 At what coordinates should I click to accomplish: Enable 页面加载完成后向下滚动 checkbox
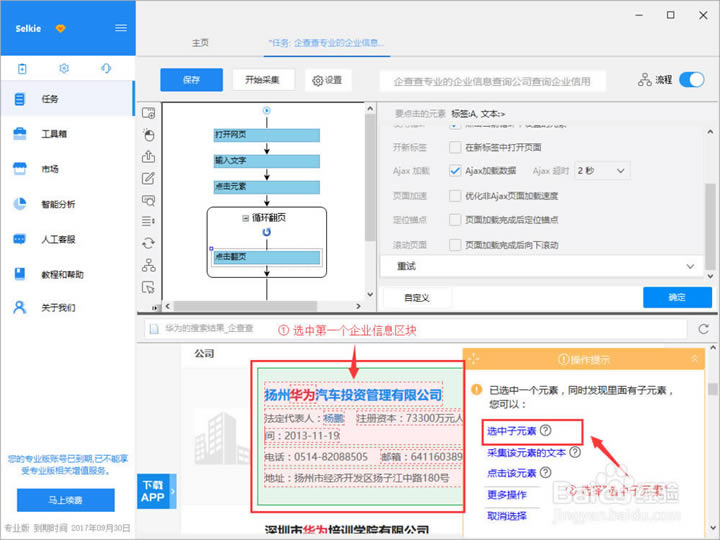coord(456,245)
